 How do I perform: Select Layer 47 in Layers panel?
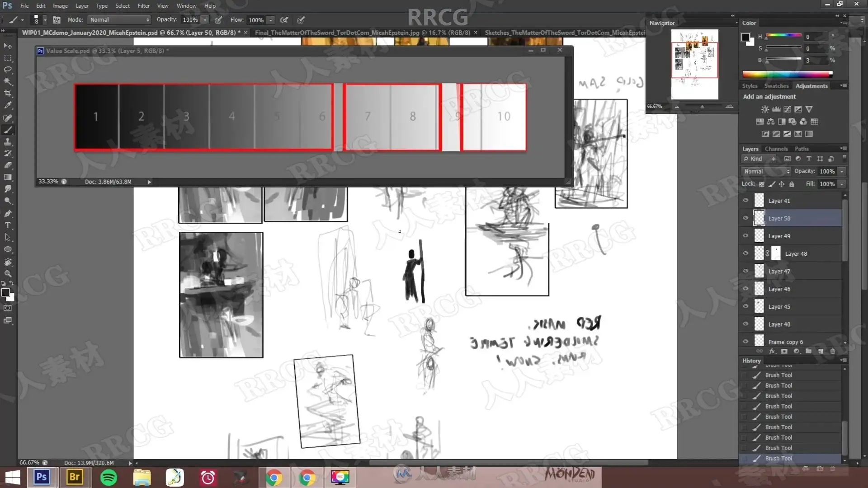pos(791,271)
